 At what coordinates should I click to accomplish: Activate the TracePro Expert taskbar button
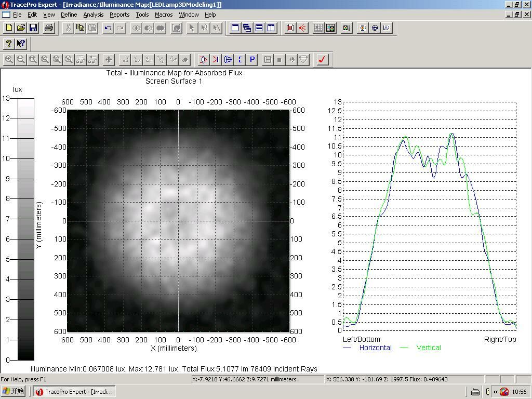[75, 392]
